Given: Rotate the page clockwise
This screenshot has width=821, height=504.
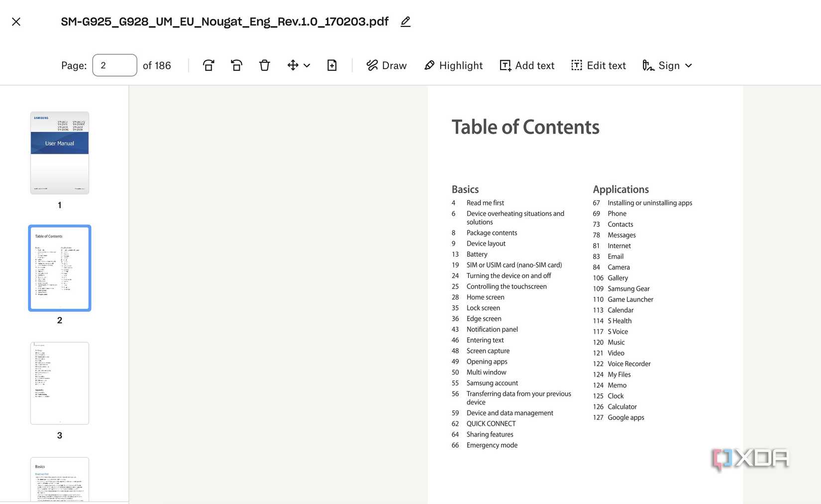Looking at the screenshot, I should pos(208,65).
